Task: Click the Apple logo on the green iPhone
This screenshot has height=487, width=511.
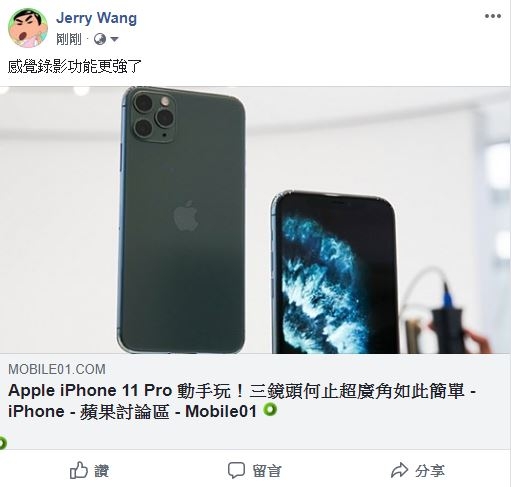Action: tap(186, 216)
